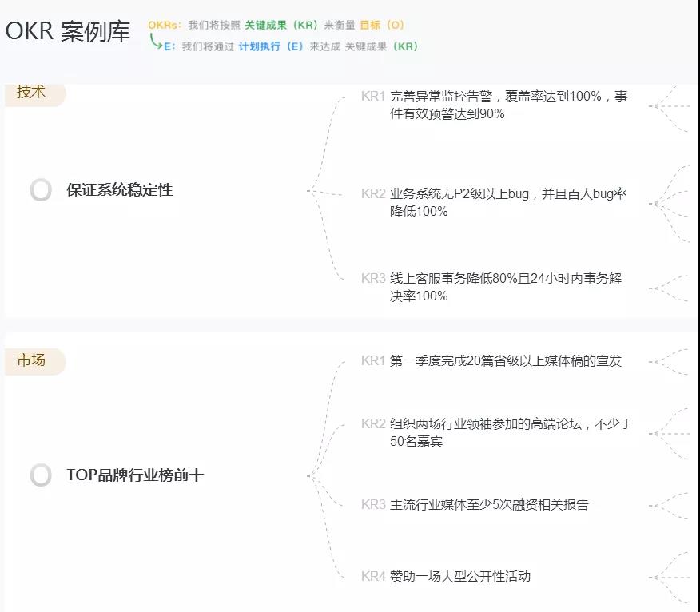Select the 技术 category tag

click(x=32, y=92)
